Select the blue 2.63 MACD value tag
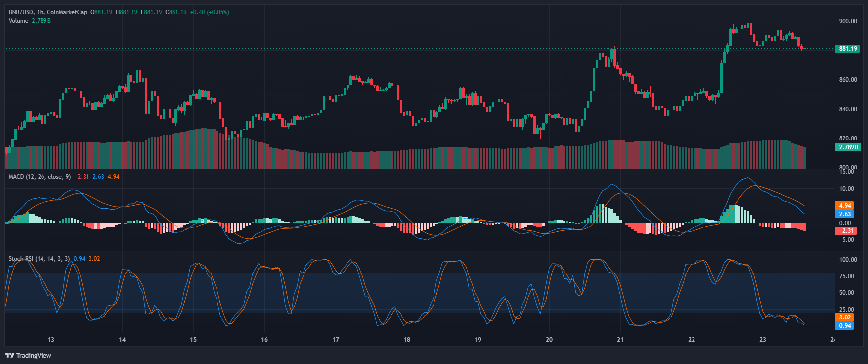Image resolution: width=868 pixels, height=364 pixels. (x=845, y=214)
